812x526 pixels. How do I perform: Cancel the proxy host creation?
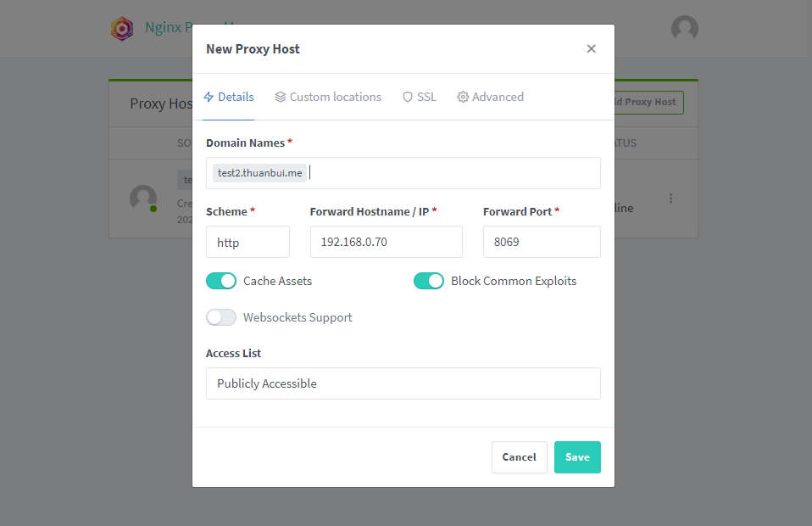point(520,457)
